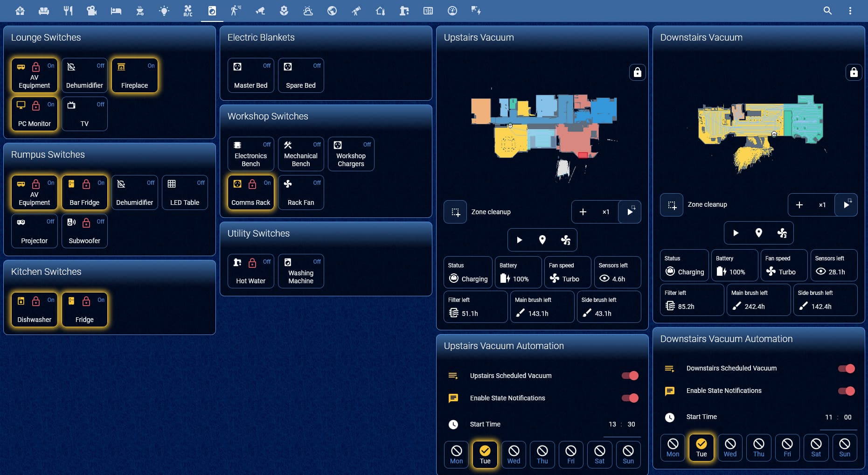Click the lock icon on the Downstairs Vacuum card
The height and width of the screenshot is (475, 868).
click(854, 72)
